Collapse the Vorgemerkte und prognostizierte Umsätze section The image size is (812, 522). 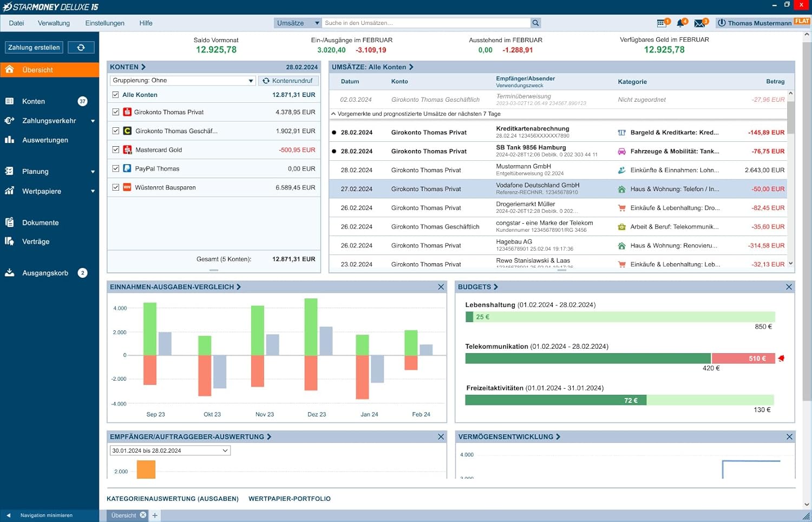point(333,114)
